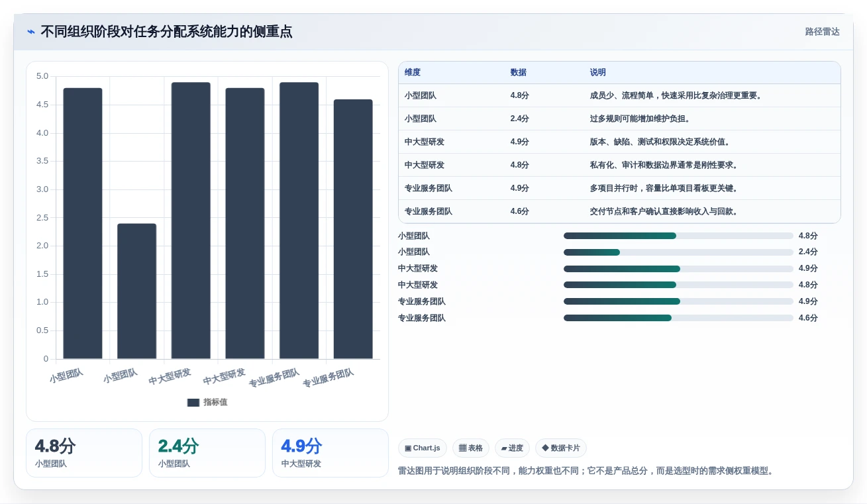Screen dimensions: 867x504
Task: Click the 5.0 y-axis label
Action: [42, 76]
